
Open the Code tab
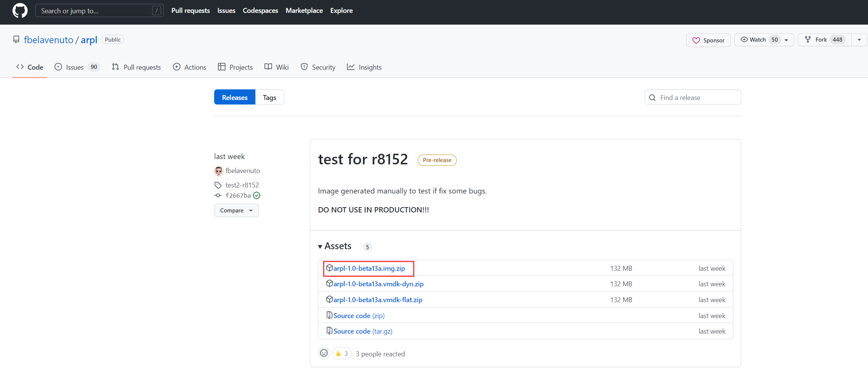point(30,67)
